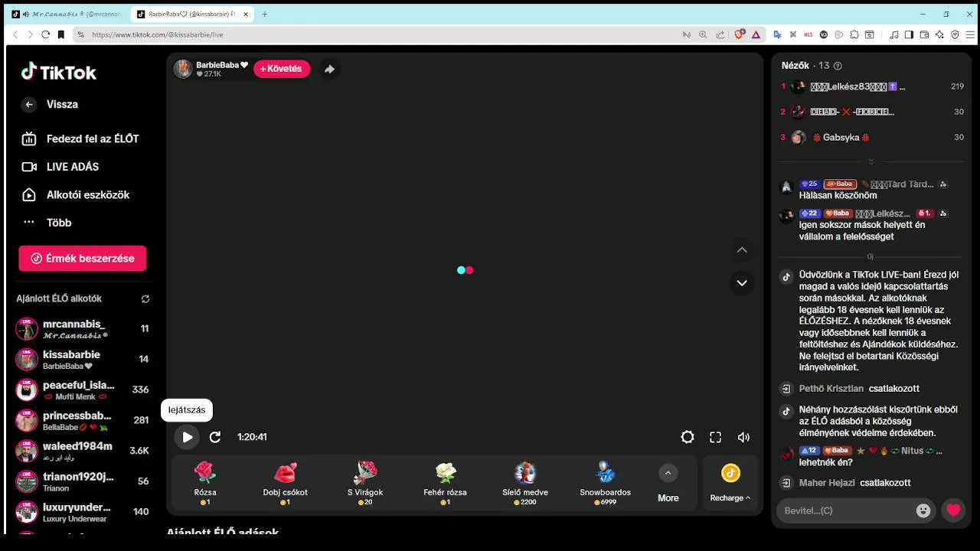
Task: Open Nézők info question icon
Action: coord(838,66)
